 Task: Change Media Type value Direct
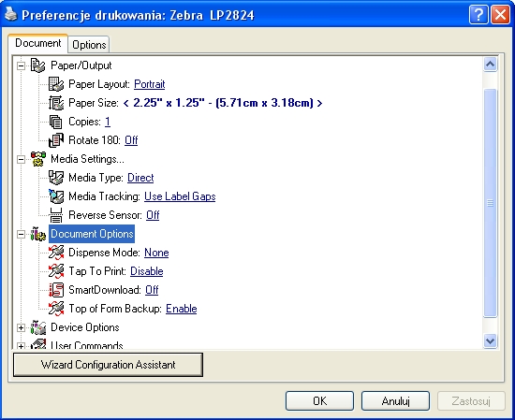point(140,178)
